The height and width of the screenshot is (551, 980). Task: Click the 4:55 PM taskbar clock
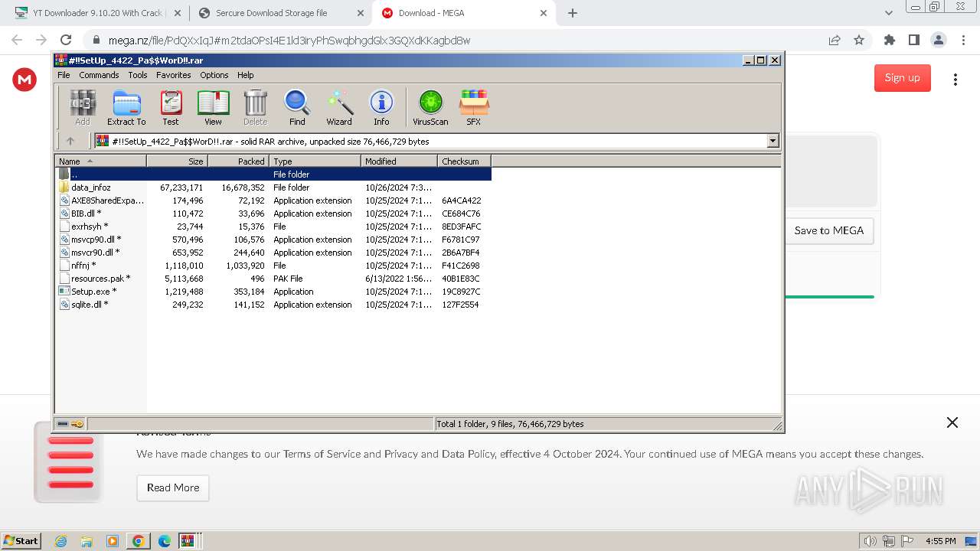[940, 541]
